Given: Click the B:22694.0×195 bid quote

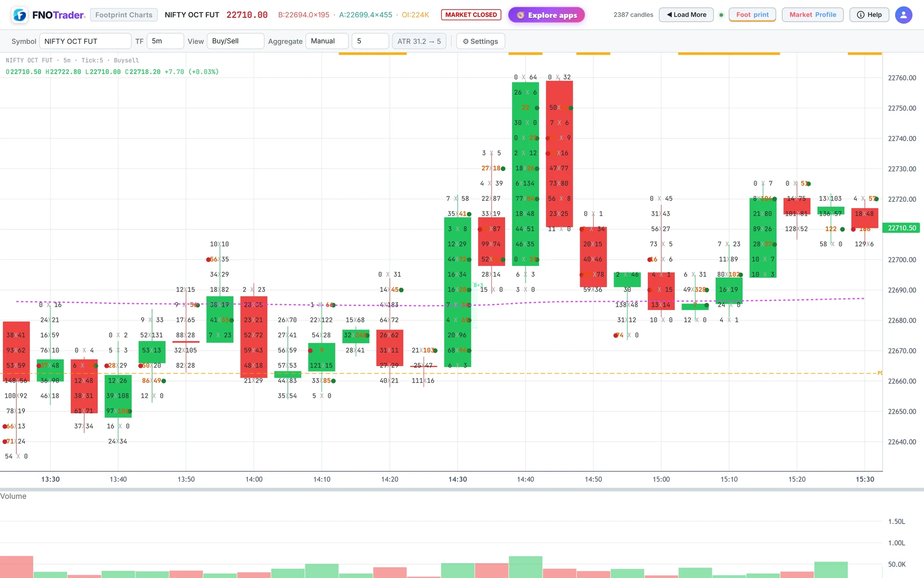Looking at the screenshot, I should (304, 15).
